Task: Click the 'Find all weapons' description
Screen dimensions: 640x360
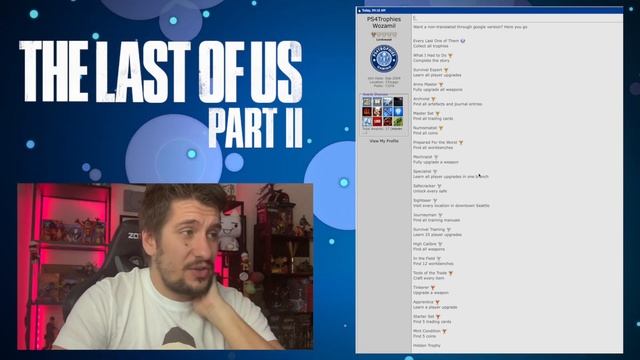Action: coord(429,249)
